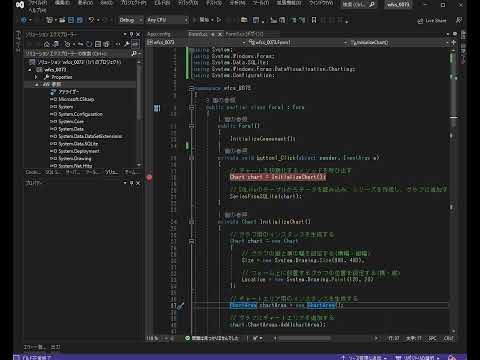Viewport: 480px width, 360px height.
Task: Click the no issues found status indicator
Action: (212, 338)
